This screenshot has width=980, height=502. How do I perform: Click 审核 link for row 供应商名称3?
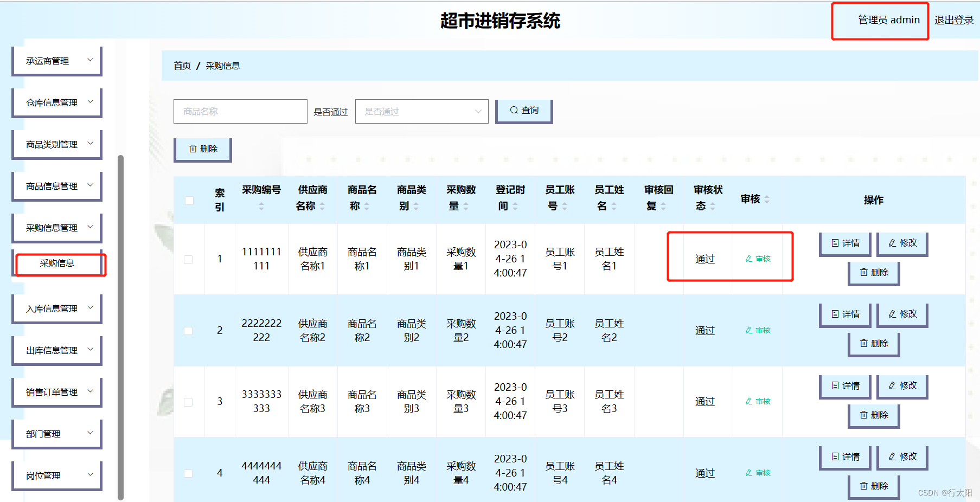pos(758,402)
